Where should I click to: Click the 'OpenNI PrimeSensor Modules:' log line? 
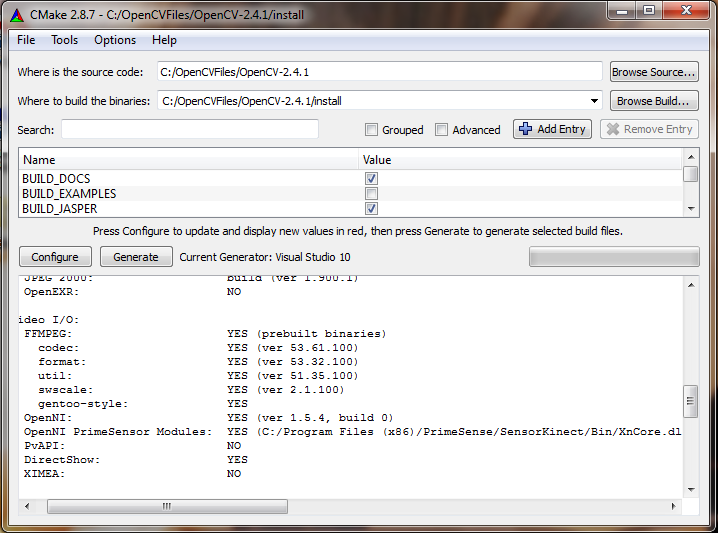tap(118, 432)
